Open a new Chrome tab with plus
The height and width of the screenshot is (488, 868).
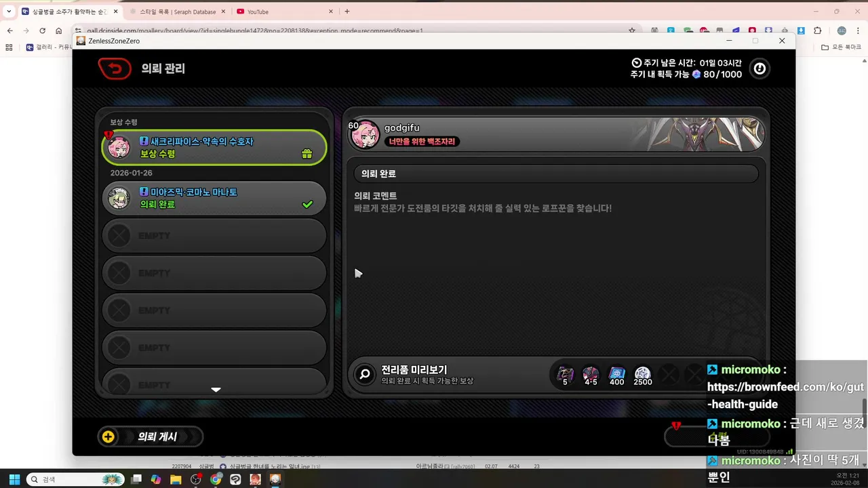[x=347, y=12]
